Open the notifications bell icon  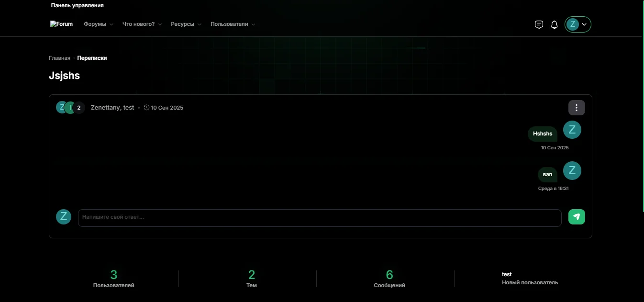coord(554,24)
